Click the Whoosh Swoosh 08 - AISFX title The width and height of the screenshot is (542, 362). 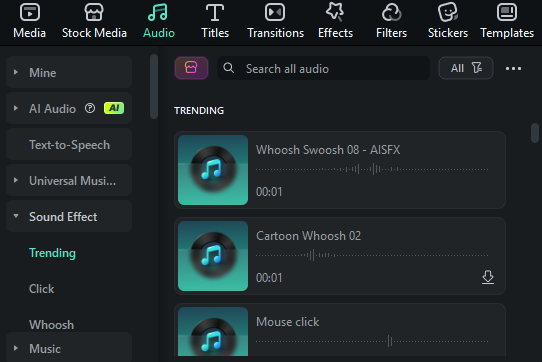click(328, 150)
